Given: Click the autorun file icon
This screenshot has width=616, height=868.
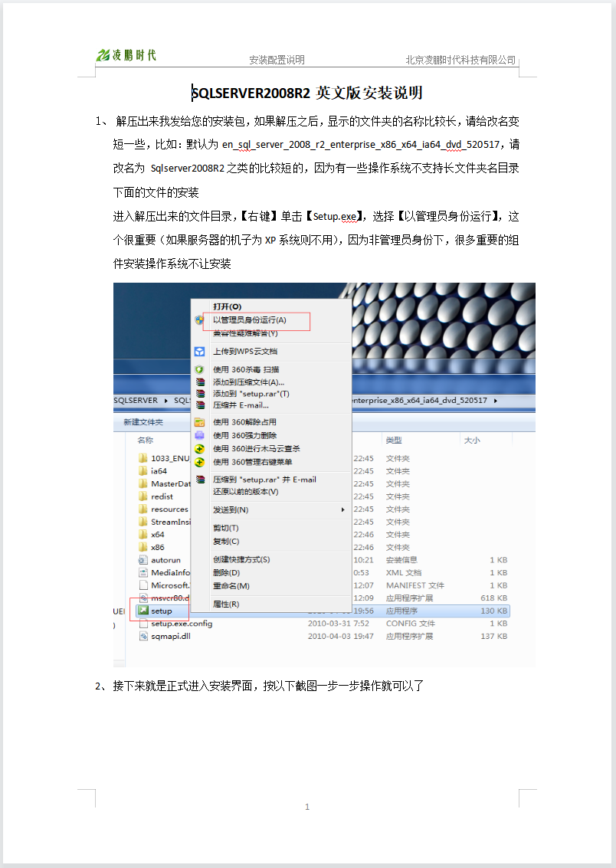Looking at the screenshot, I should [143, 560].
